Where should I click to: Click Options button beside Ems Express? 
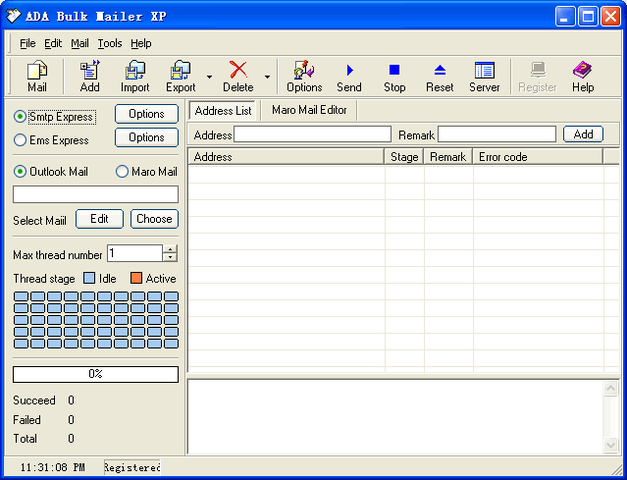pos(146,138)
